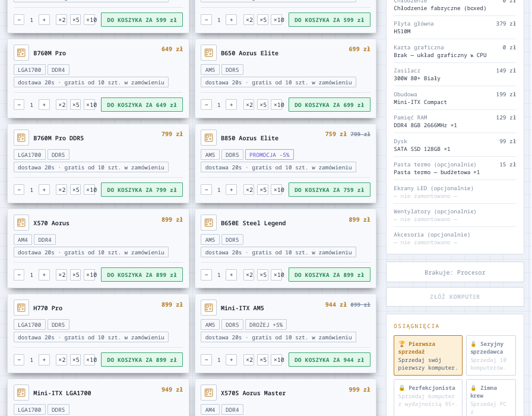
Task: Click the OSIĄGNIĘCIA section heading
Action: click(x=416, y=326)
